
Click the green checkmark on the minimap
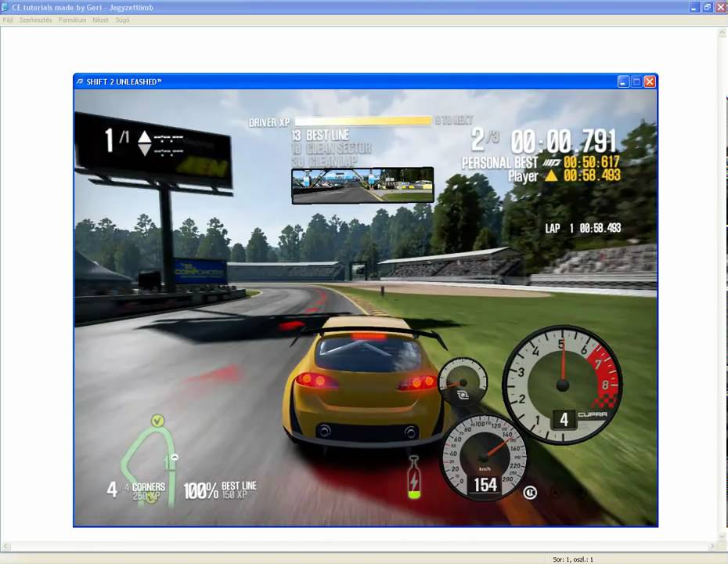tap(157, 421)
